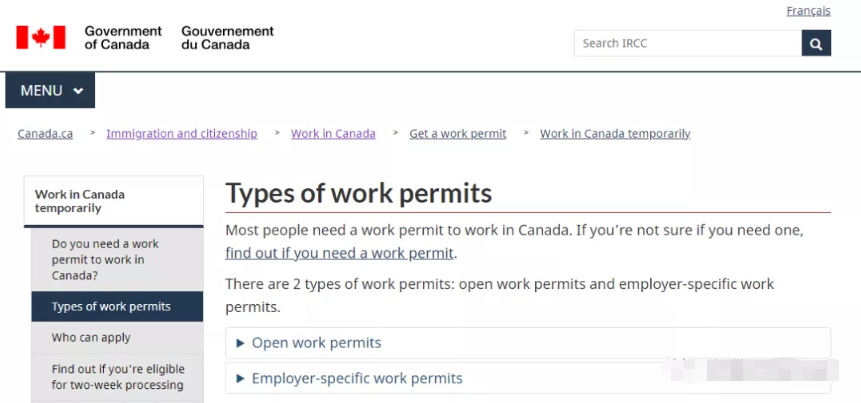The height and width of the screenshot is (403, 861).
Task: Click 'Work in Canada temporarily' sidebar heading
Action: pos(80,201)
